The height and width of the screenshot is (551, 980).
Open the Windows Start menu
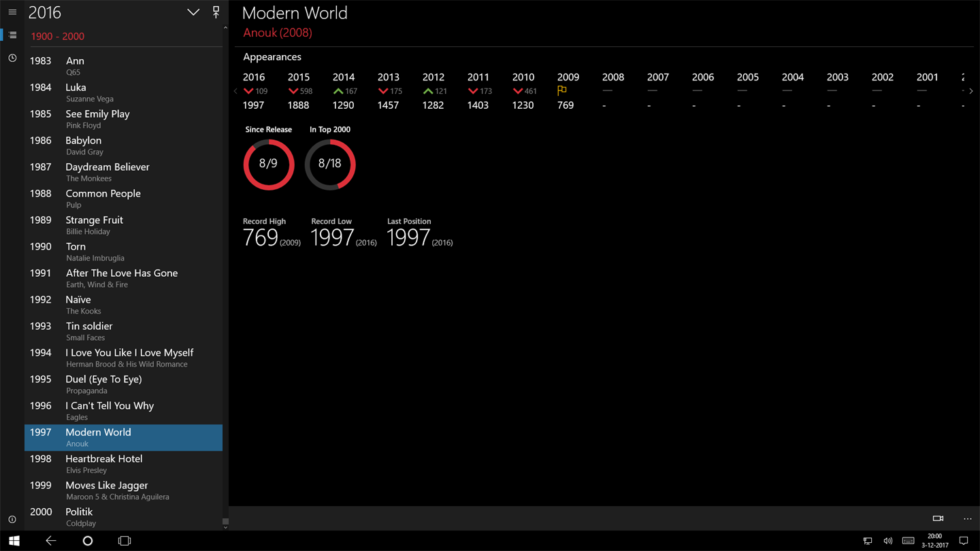(14, 541)
